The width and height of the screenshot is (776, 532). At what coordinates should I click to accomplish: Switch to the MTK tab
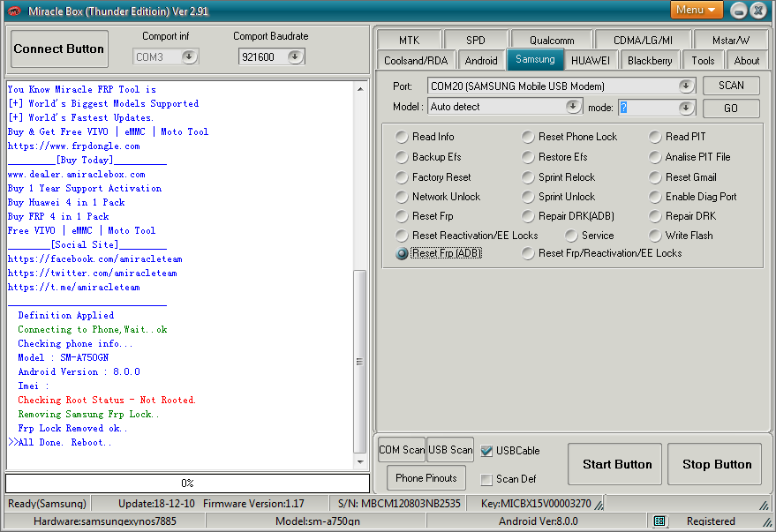pyautogui.click(x=409, y=40)
